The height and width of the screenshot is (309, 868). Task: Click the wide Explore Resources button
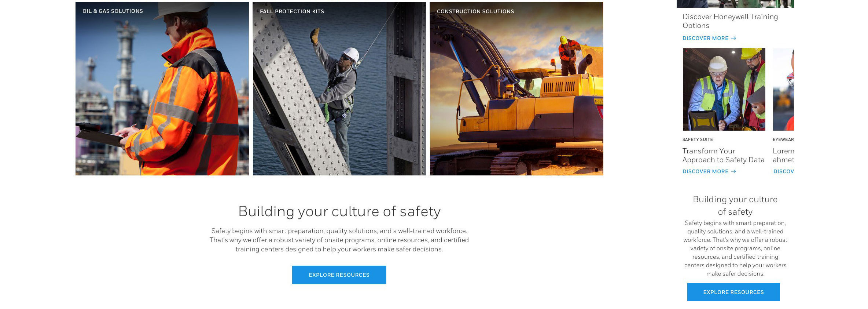pyautogui.click(x=339, y=275)
